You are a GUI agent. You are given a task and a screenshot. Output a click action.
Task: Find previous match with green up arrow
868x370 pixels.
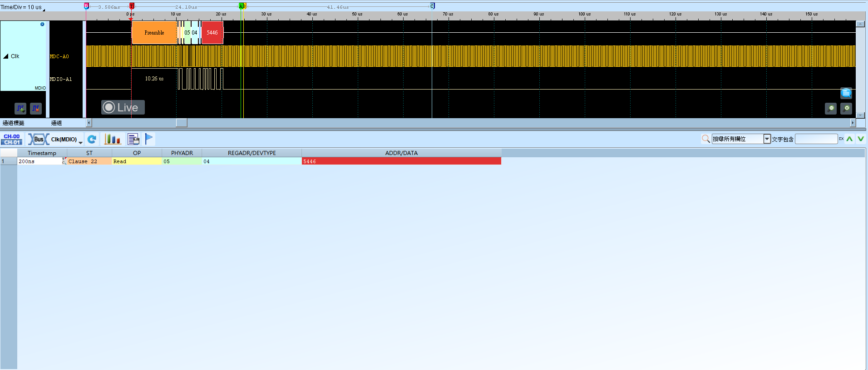849,139
